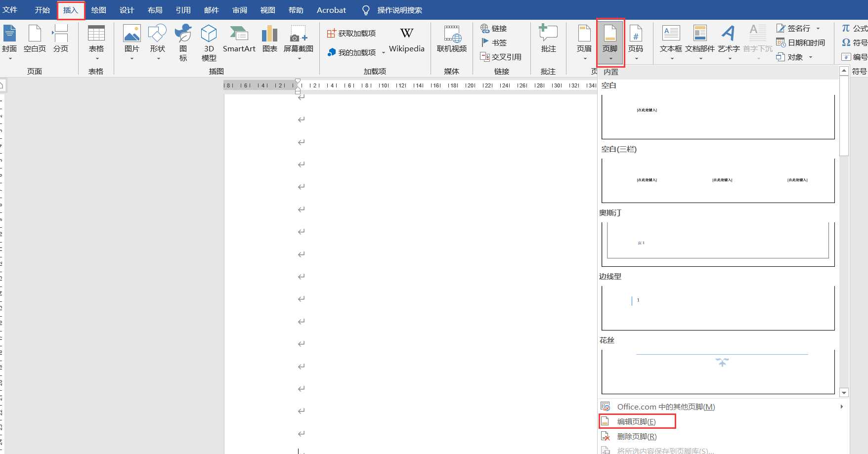
Task: Click the SmartArt icon in ribbon
Action: [x=239, y=40]
